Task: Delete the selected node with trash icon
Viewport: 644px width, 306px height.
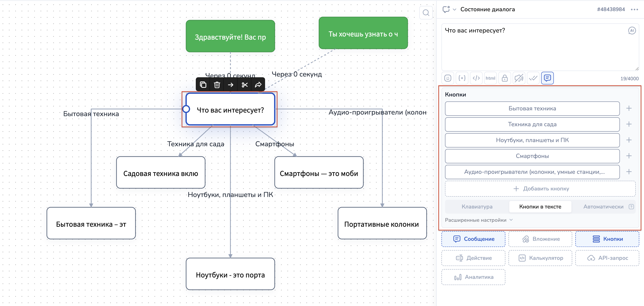Action: click(217, 85)
